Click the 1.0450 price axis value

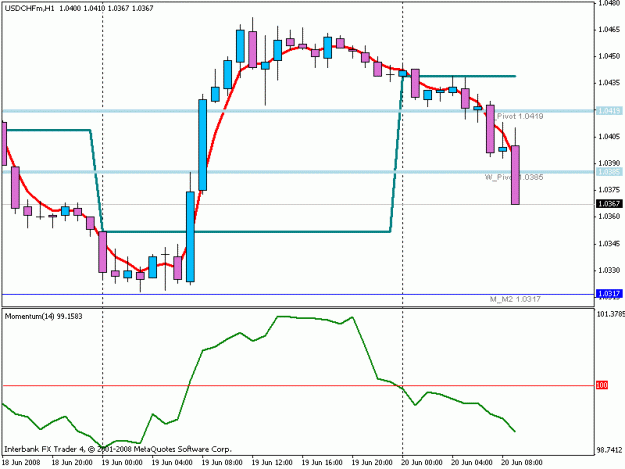point(609,56)
